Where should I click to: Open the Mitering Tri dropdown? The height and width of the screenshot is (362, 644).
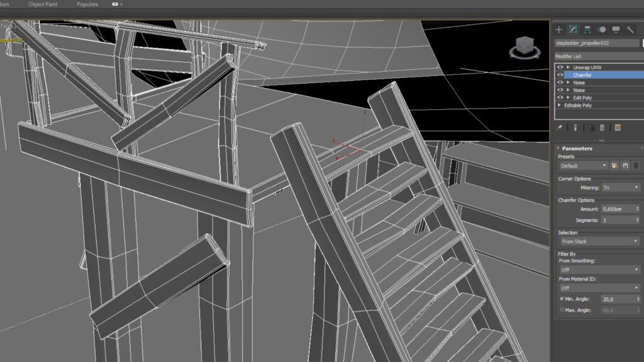tap(621, 187)
